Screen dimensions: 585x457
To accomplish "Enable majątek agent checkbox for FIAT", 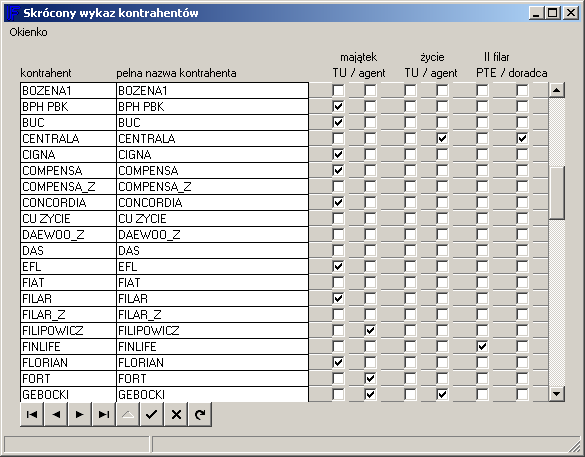I will click(370, 282).
